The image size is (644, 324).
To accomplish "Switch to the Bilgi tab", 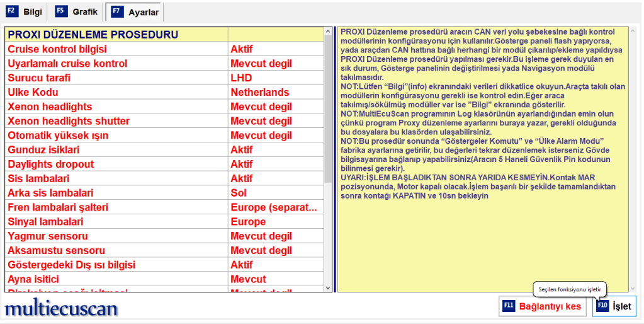I will pos(25,11).
